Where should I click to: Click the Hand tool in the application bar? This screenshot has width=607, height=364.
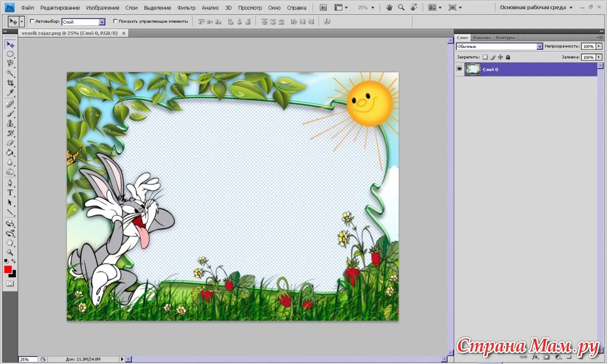(x=389, y=8)
